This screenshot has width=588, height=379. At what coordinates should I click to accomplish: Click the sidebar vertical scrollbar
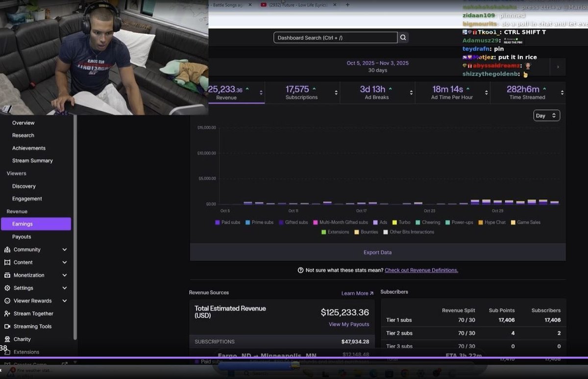click(x=75, y=228)
